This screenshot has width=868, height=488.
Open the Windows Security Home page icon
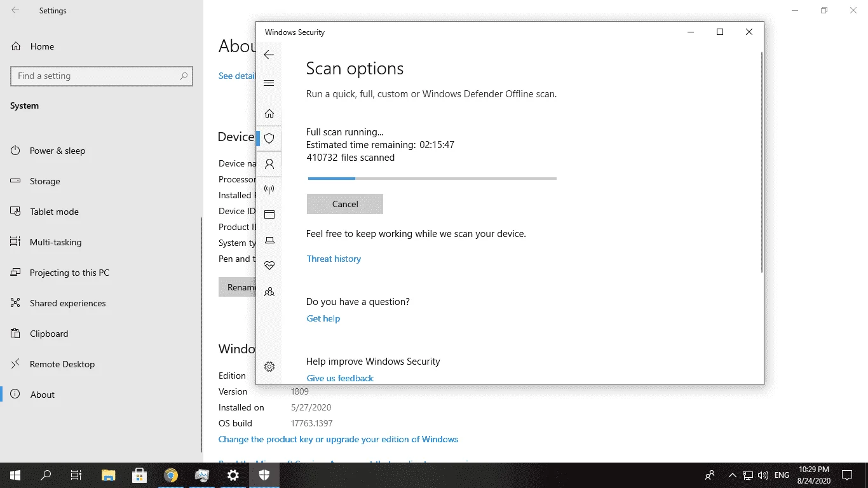[269, 114]
